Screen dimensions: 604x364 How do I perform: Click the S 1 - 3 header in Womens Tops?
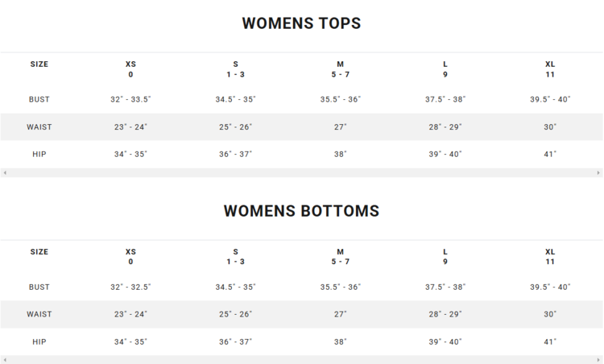(235, 69)
